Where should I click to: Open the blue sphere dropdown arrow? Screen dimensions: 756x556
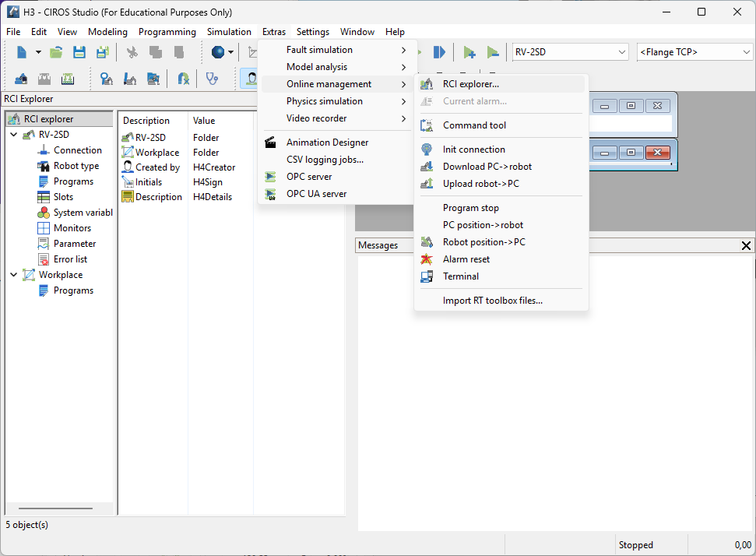tap(231, 52)
